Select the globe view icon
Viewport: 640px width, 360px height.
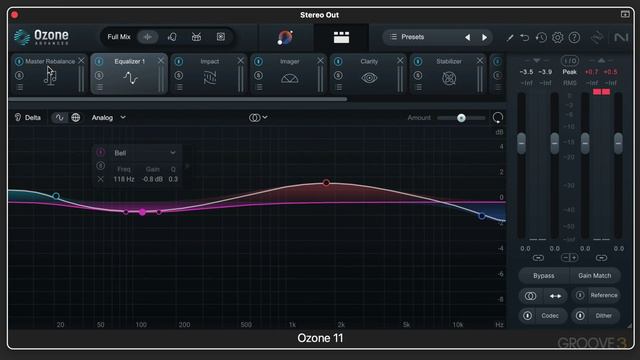pyautogui.click(x=76, y=118)
